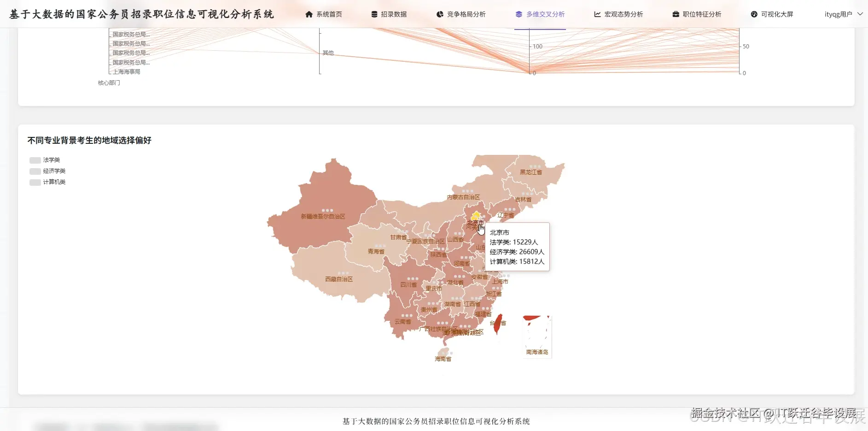The height and width of the screenshot is (431, 868).
Task: Select 海南省 on the map
Action: (443, 358)
